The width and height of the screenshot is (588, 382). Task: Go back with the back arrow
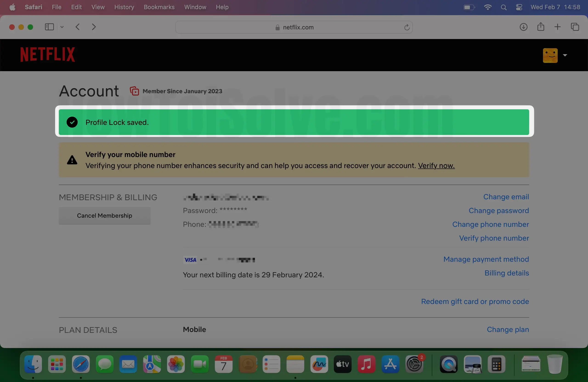pyautogui.click(x=78, y=27)
